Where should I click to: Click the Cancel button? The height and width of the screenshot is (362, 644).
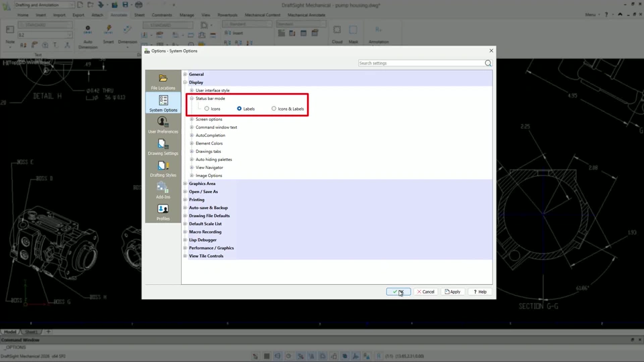(x=425, y=292)
